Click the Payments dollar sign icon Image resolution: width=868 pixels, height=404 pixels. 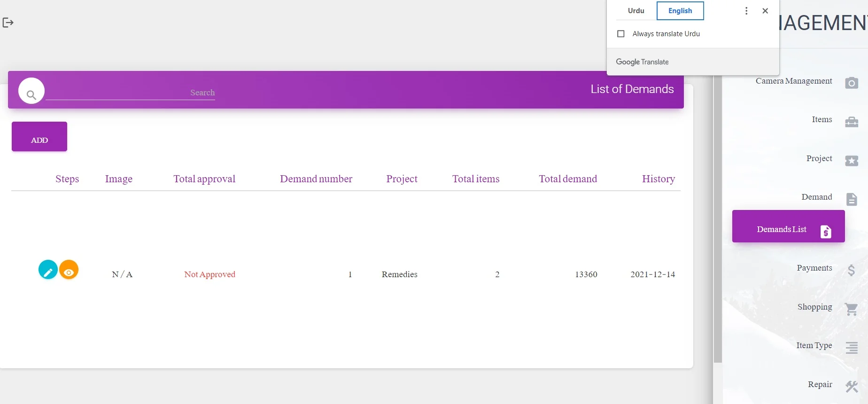[851, 270]
